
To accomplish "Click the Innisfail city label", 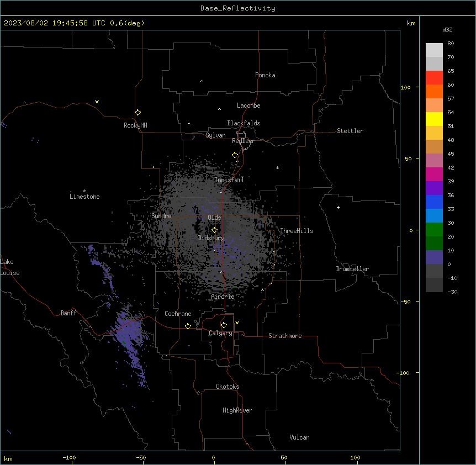I will (x=229, y=180).
